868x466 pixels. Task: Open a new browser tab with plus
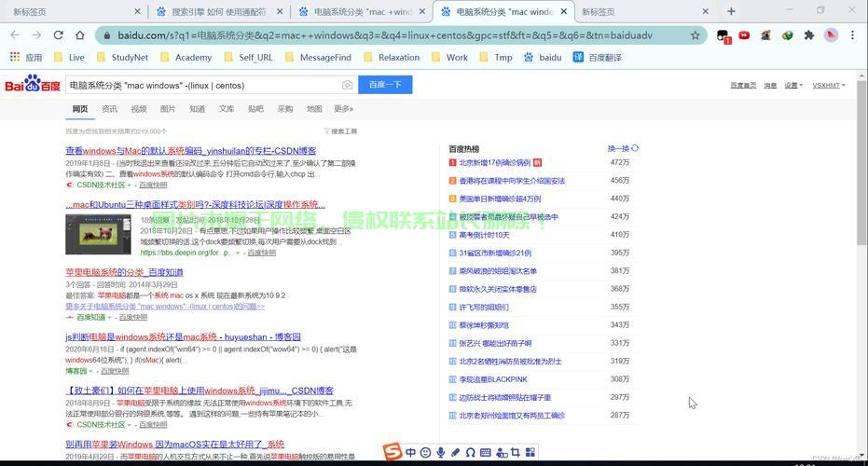coord(731,11)
